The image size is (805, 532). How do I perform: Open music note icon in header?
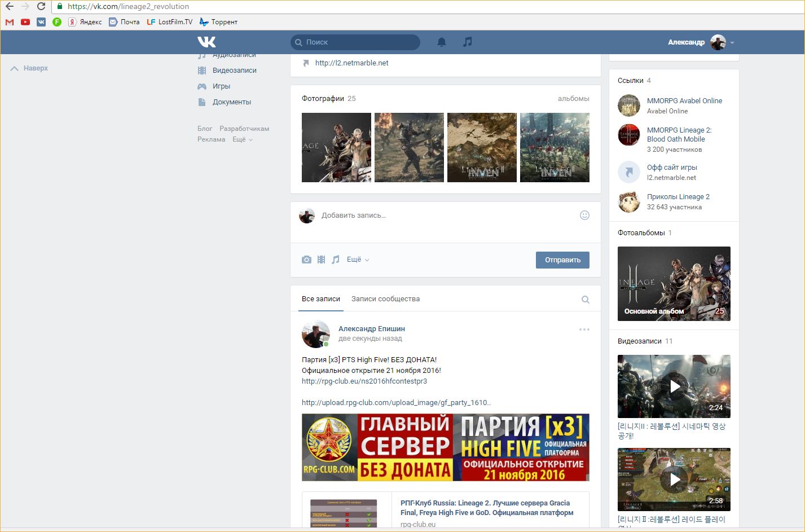467,42
